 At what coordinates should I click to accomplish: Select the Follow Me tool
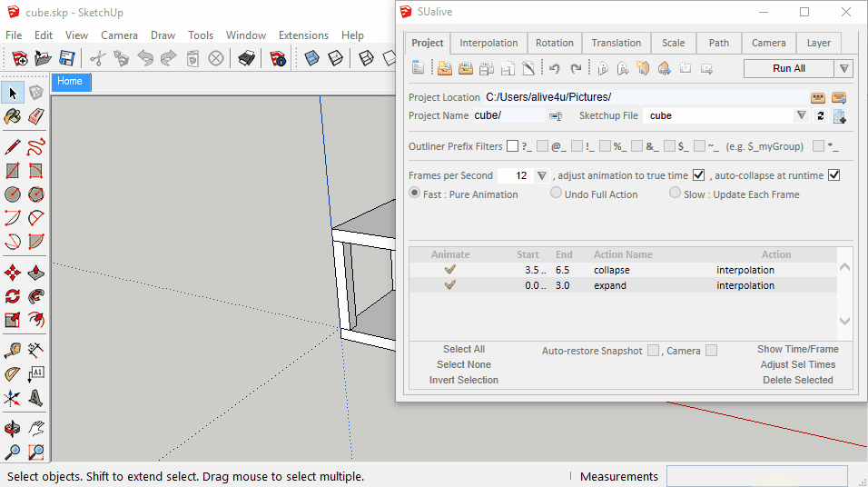[36, 296]
